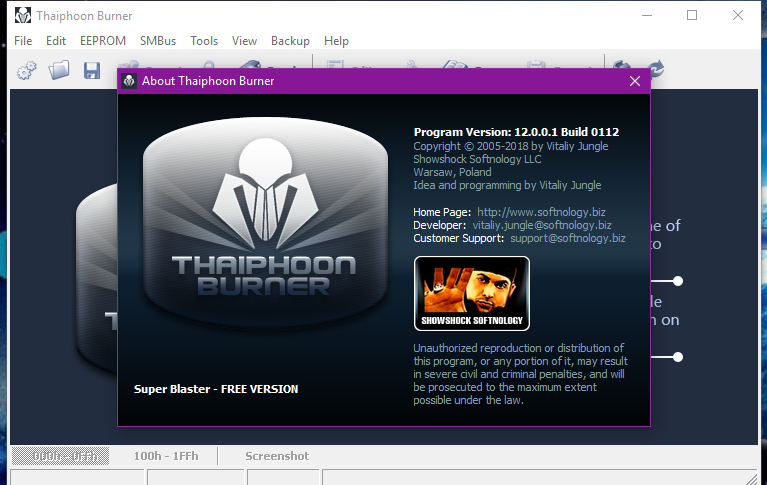Click the 'Unauthorized reproduction' legal notice paragraph
This screenshot has height=485, width=767.
520,374
